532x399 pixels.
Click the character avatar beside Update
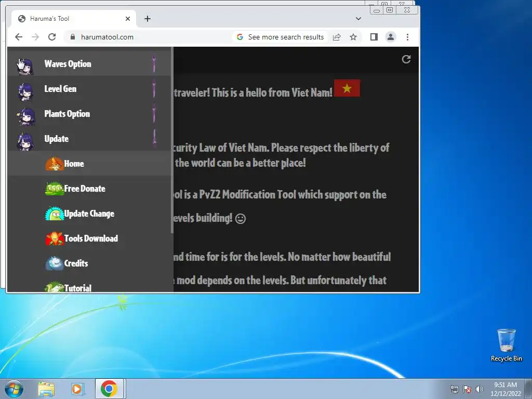[x=26, y=141]
